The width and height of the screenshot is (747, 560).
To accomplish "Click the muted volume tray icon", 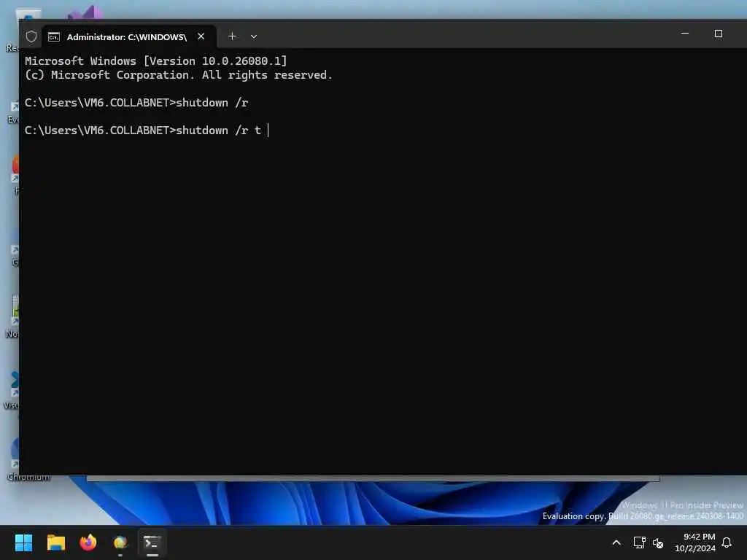I will click(x=659, y=542).
